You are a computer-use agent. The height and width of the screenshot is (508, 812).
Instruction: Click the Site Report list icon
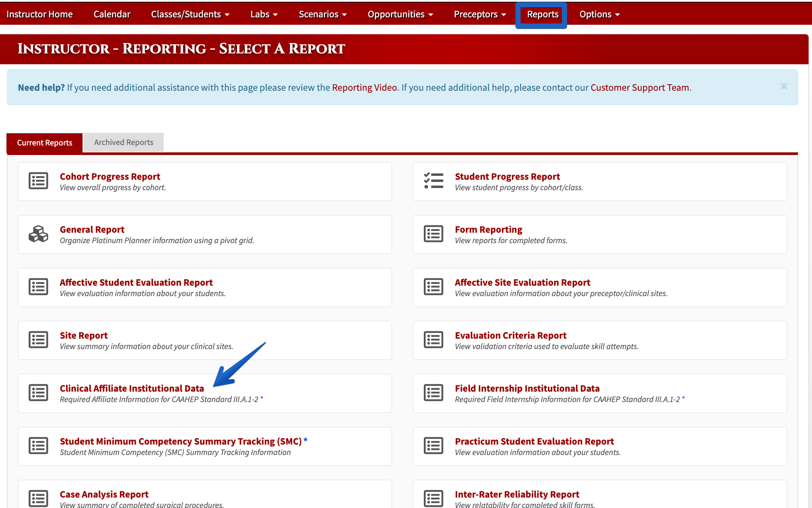[38, 340]
